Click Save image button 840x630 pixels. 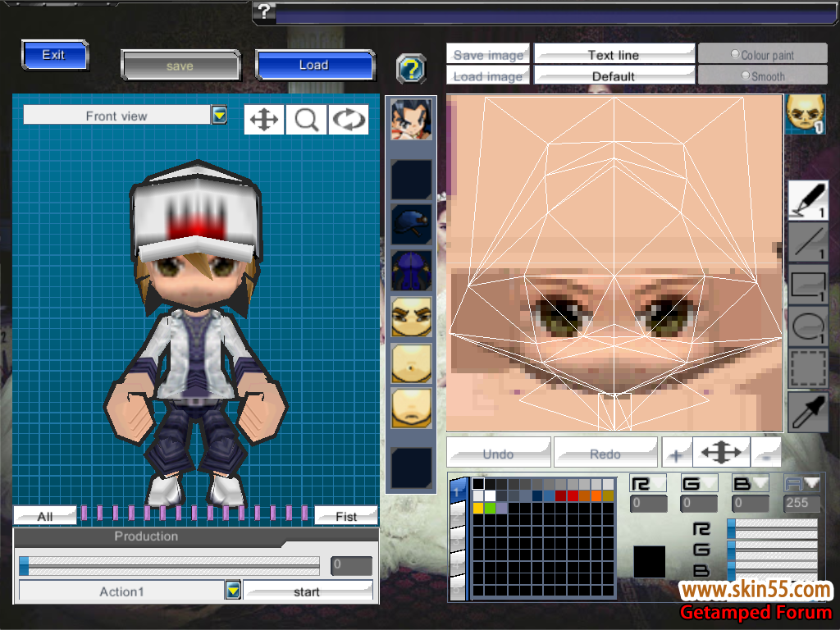pos(488,54)
